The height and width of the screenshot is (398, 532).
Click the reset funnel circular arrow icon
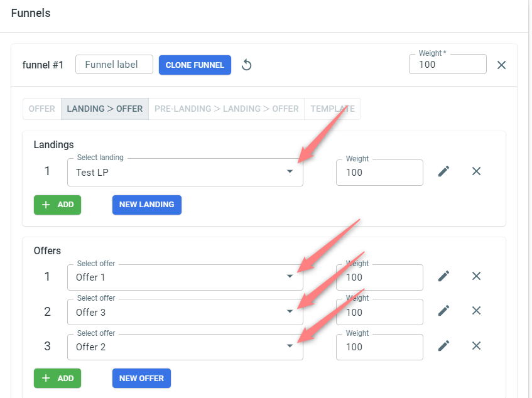point(247,65)
